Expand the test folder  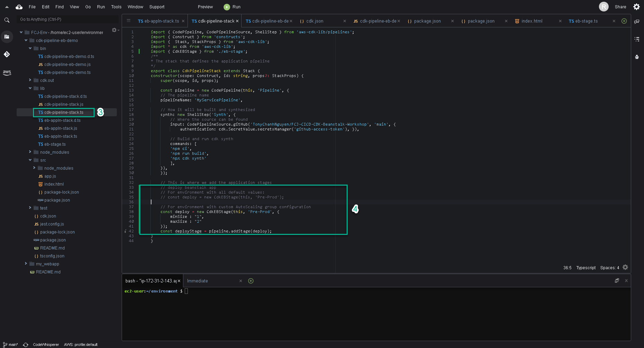pyautogui.click(x=30, y=208)
